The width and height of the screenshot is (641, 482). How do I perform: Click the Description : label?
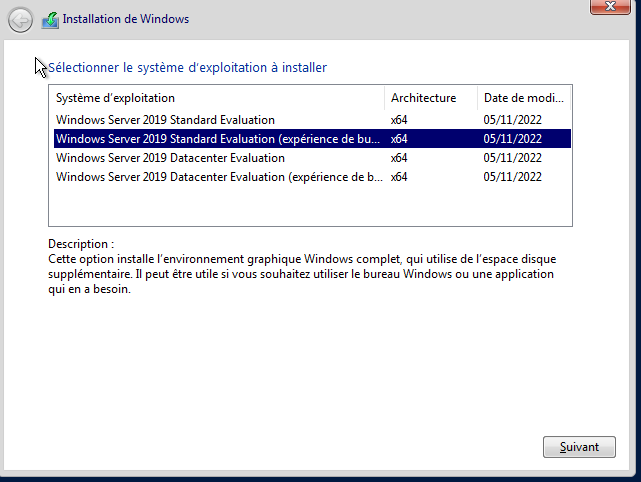coord(81,244)
